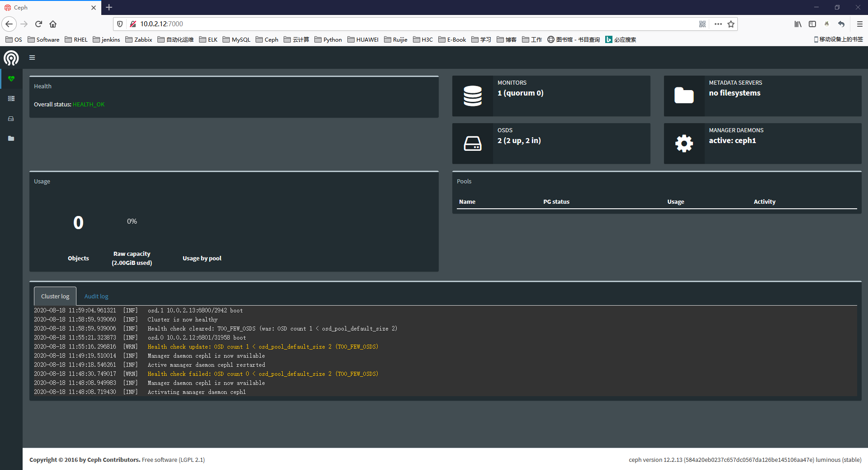Switch to the Audit log tab

tap(96, 296)
